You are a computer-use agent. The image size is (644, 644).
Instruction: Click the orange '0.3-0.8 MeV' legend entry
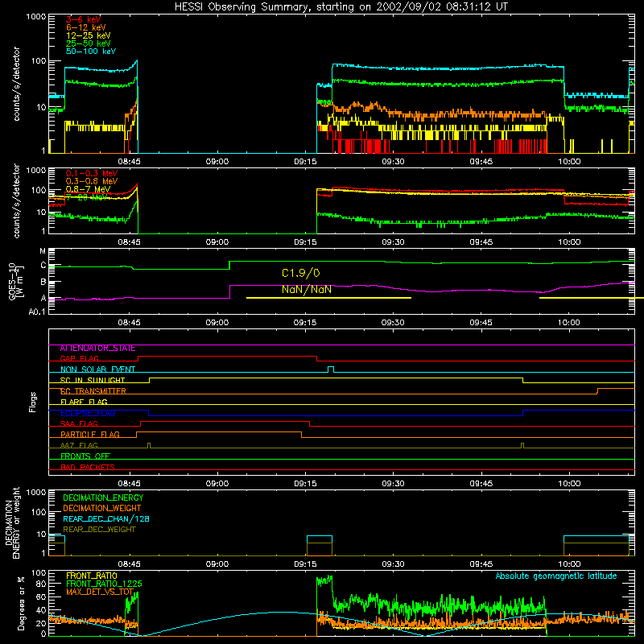point(92,181)
